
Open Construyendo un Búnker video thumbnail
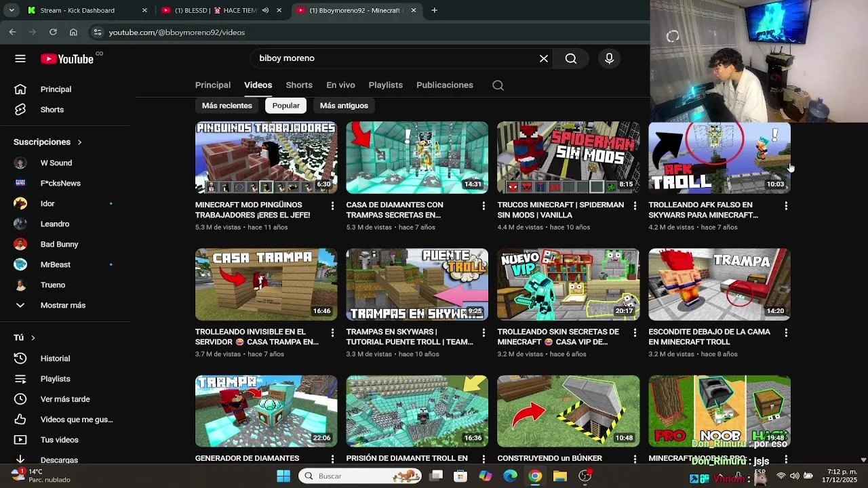coord(568,411)
